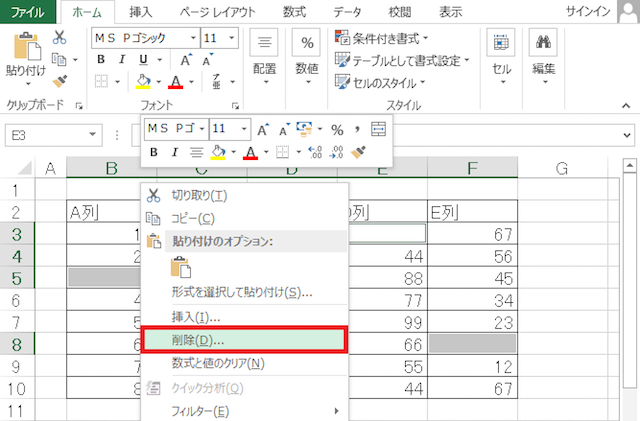Click the binoculars 編集 icon in ribbon

click(544, 42)
